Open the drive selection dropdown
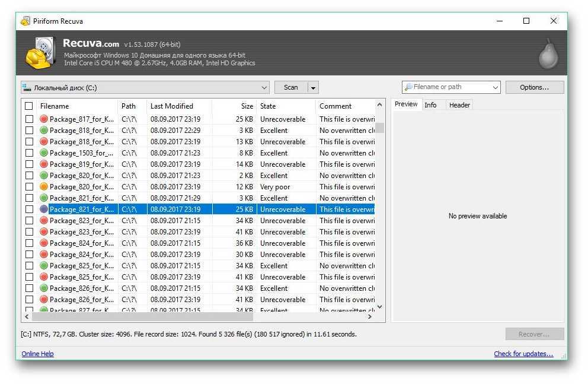Image resolution: width=588 pixels, height=384 pixels. click(x=264, y=88)
